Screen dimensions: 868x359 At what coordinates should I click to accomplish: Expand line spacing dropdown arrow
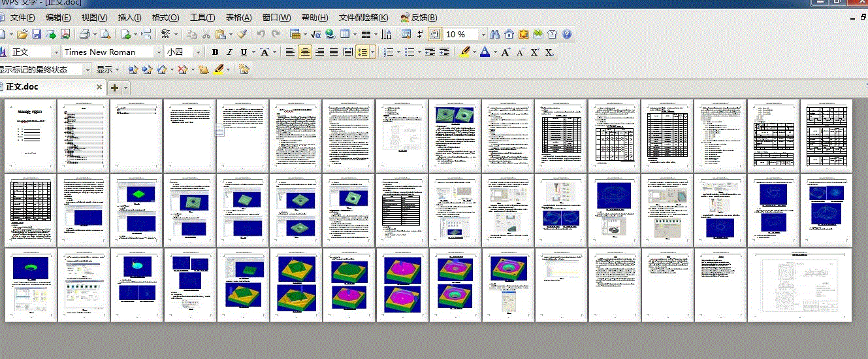372,52
